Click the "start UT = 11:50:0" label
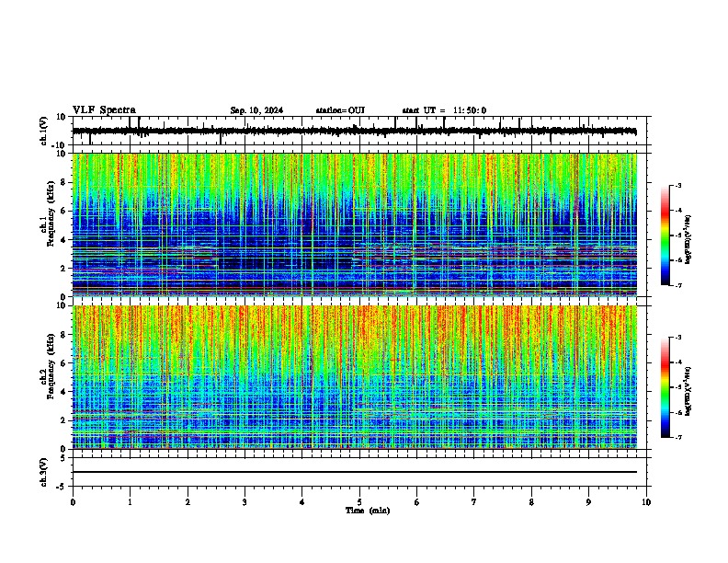Screen dimensions: 728x563 (444, 110)
